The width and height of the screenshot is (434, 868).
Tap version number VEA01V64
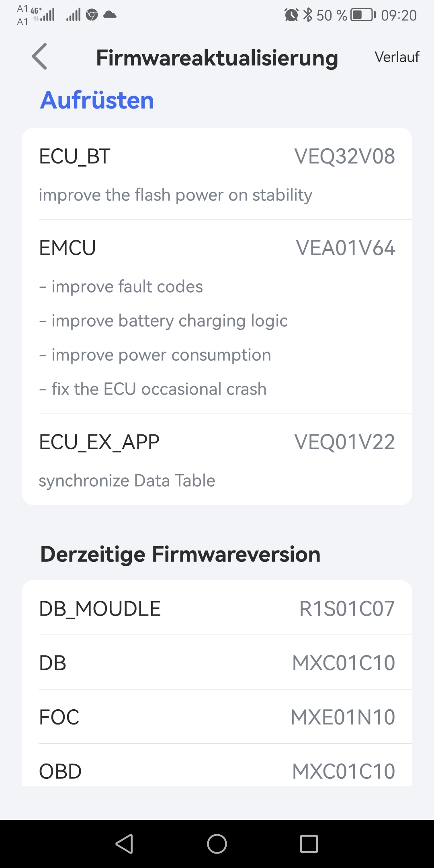click(x=345, y=248)
